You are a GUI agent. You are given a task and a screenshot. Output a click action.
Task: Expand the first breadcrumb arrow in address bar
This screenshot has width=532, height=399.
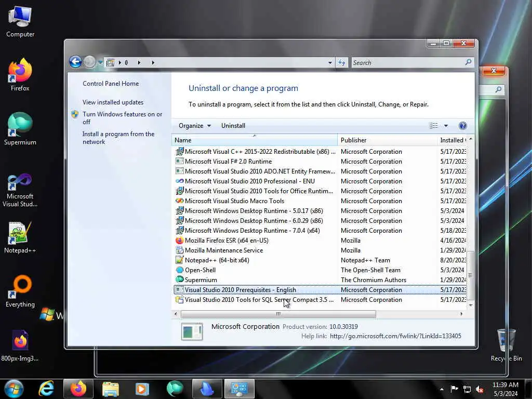click(x=120, y=63)
